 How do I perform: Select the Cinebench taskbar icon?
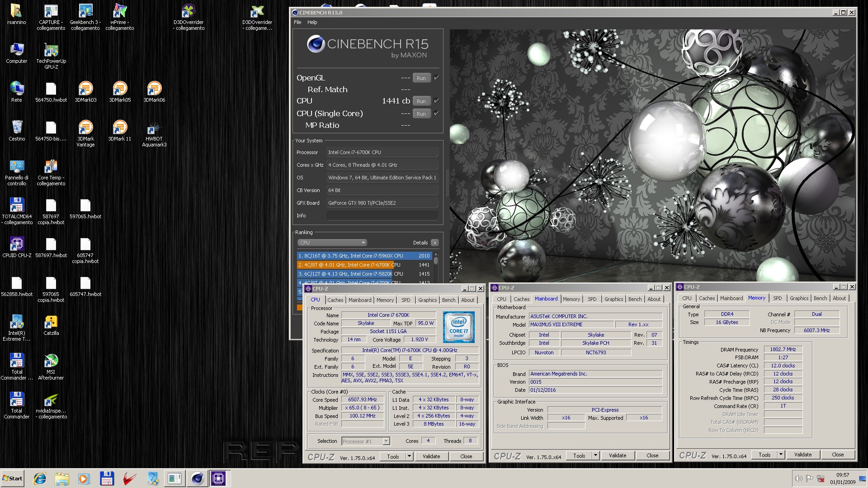tap(197, 479)
